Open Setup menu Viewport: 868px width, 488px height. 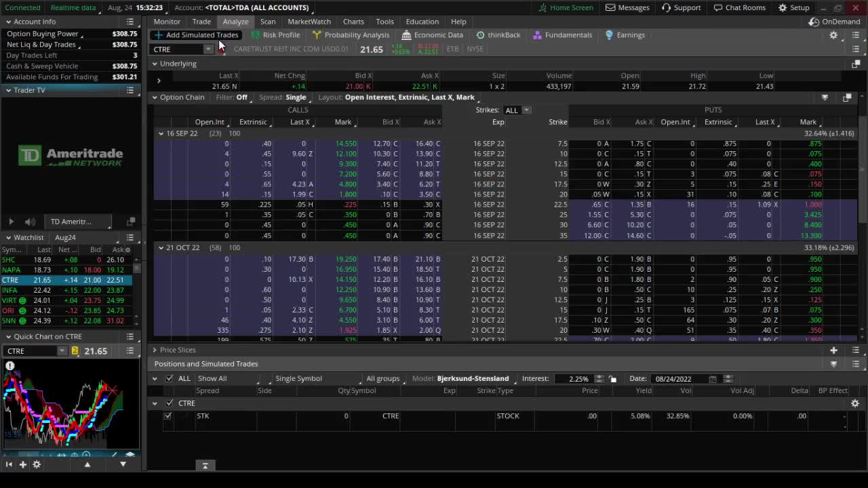coord(793,7)
